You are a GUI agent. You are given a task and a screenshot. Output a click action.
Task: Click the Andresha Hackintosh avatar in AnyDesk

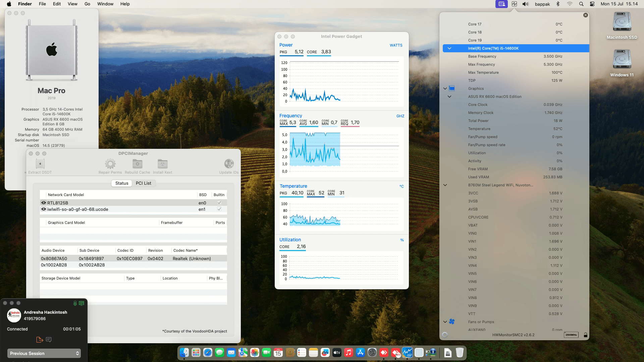pyautogui.click(x=14, y=315)
